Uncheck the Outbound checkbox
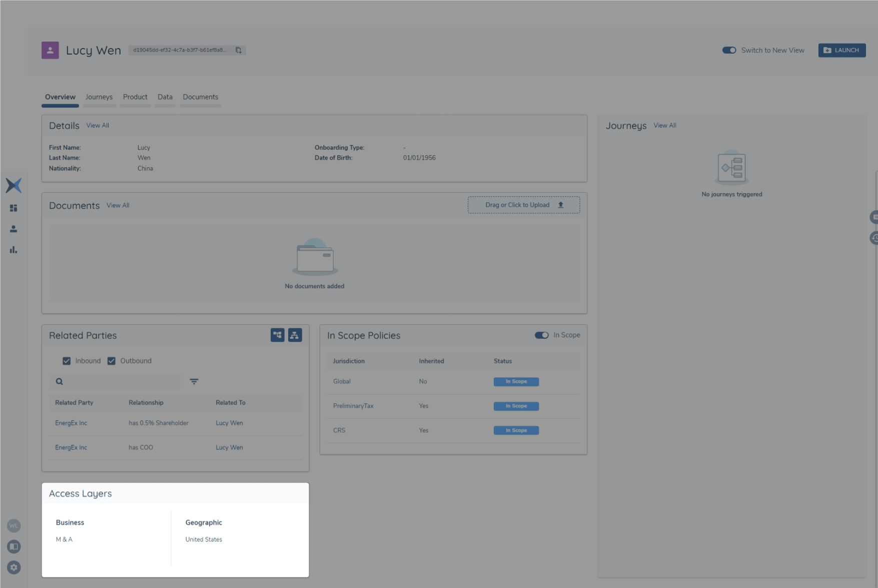 click(x=112, y=361)
